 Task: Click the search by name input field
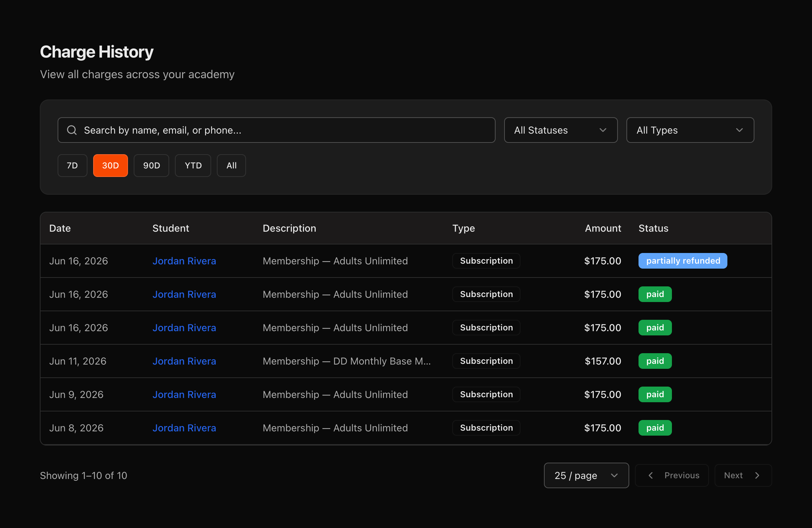pos(276,130)
